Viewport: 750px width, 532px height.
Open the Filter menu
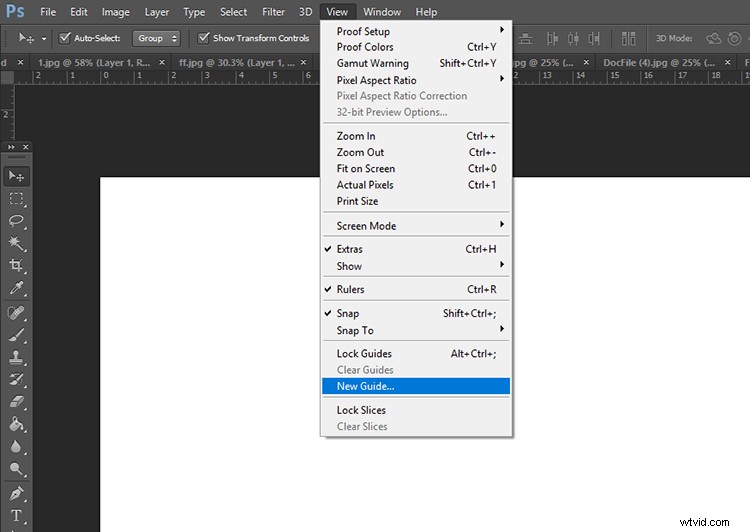coord(274,12)
